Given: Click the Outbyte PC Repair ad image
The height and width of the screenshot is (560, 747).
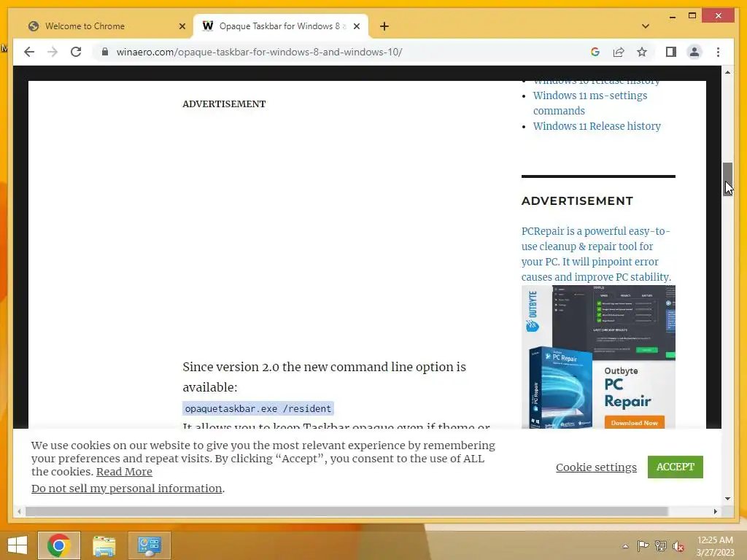Looking at the screenshot, I should coord(598,357).
